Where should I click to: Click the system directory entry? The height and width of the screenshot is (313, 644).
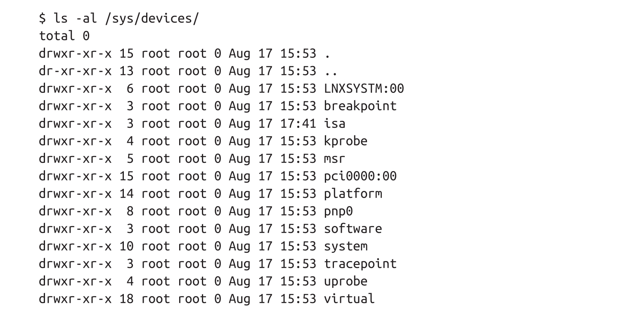(346, 246)
